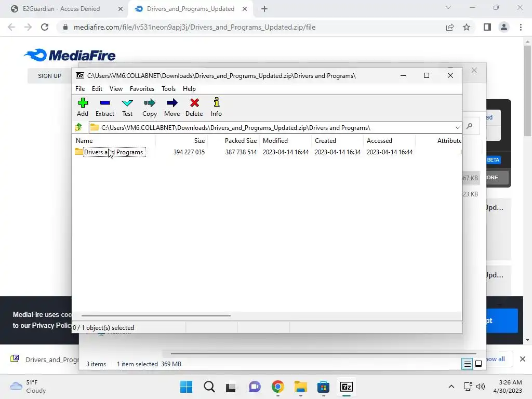
Task: Go up one folder level in 7-Zip
Action: pyautogui.click(x=79, y=127)
